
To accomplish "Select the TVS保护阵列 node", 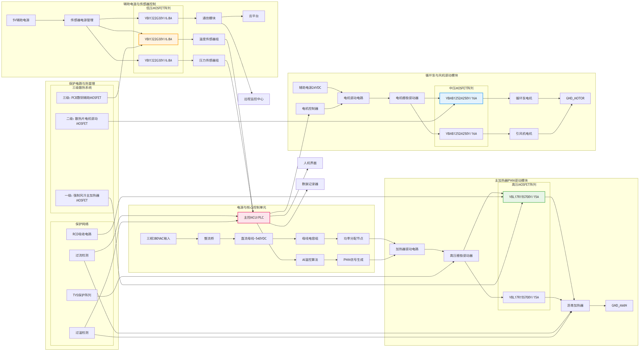I will click(82, 295).
